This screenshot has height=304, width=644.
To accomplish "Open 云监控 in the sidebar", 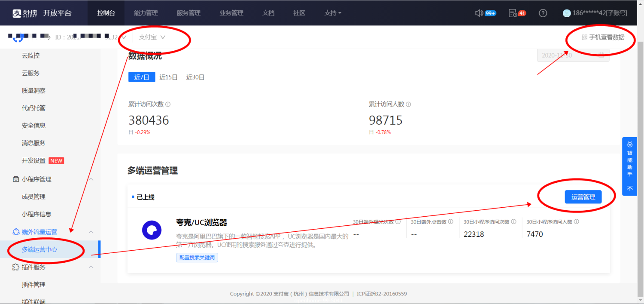I will click(x=30, y=55).
